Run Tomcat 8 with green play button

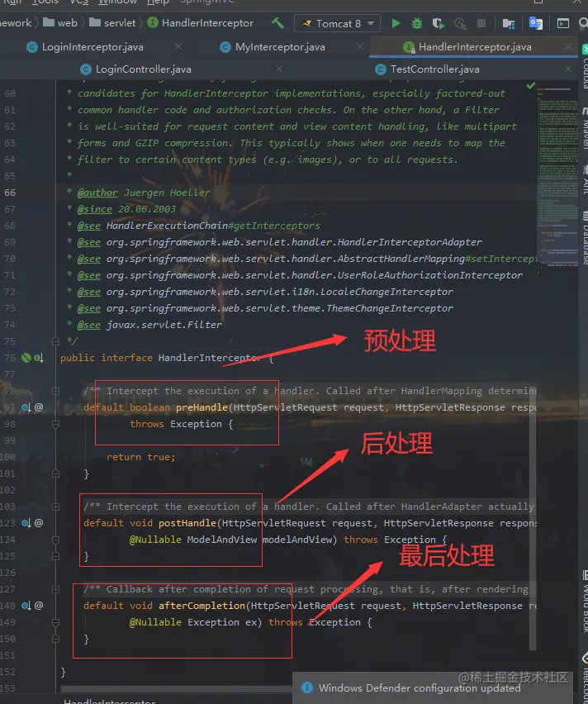click(396, 23)
